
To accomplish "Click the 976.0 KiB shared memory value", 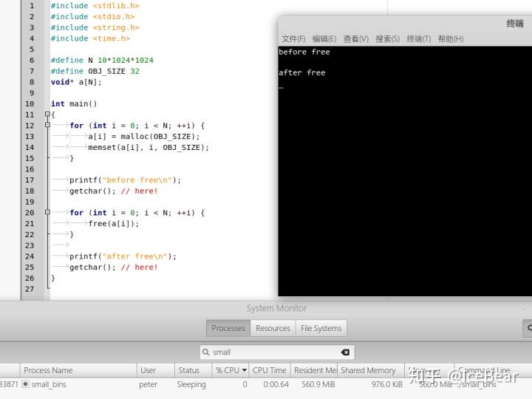I will (386, 384).
